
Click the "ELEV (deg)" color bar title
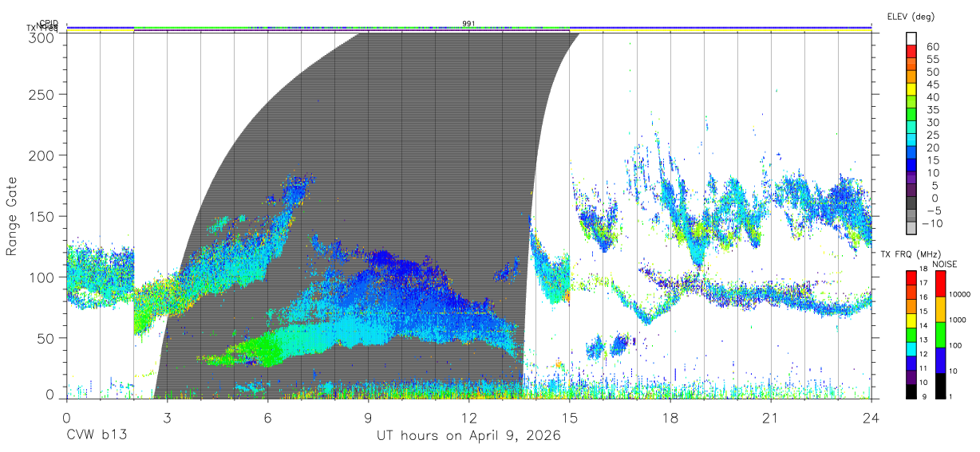coord(911,16)
